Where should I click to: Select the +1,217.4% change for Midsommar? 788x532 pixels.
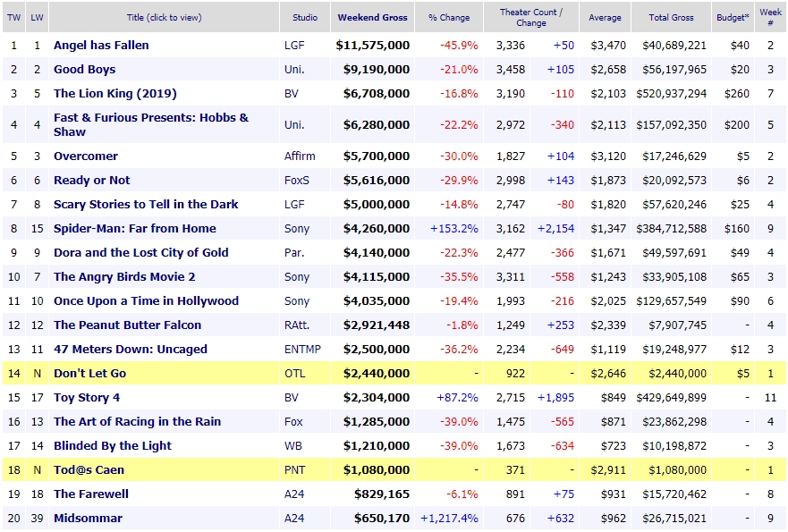click(449, 518)
